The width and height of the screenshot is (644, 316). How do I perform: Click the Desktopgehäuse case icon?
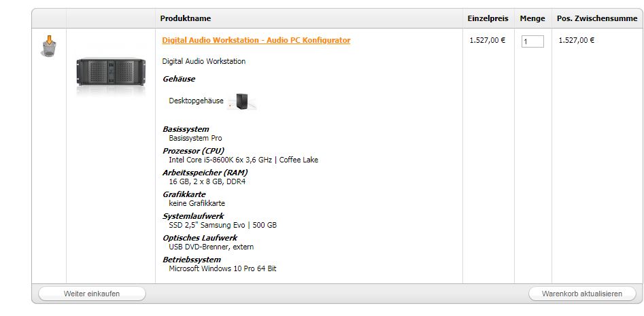pyautogui.click(x=241, y=102)
